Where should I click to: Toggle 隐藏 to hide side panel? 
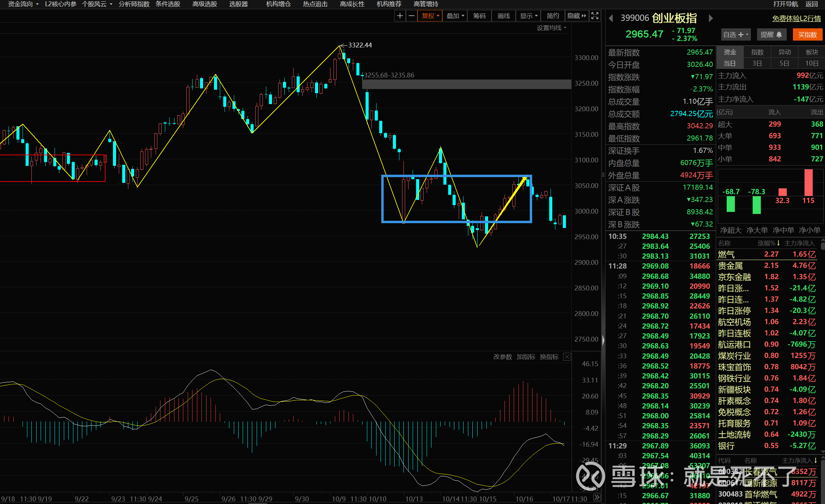pos(577,16)
